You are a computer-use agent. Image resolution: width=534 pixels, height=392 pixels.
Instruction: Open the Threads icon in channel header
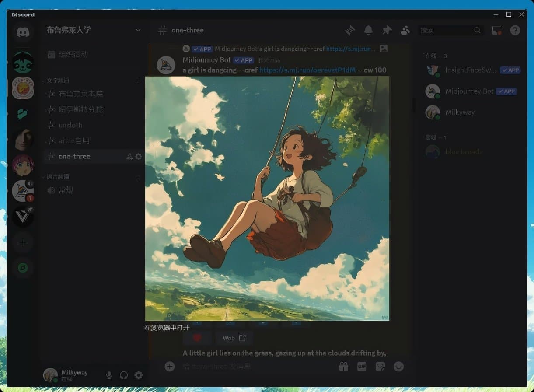(x=350, y=30)
